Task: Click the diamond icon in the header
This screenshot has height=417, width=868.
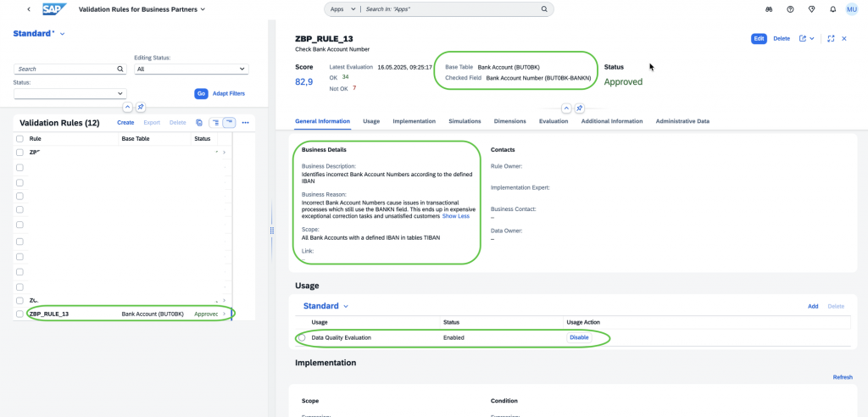Action: pyautogui.click(x=812, y=9)
